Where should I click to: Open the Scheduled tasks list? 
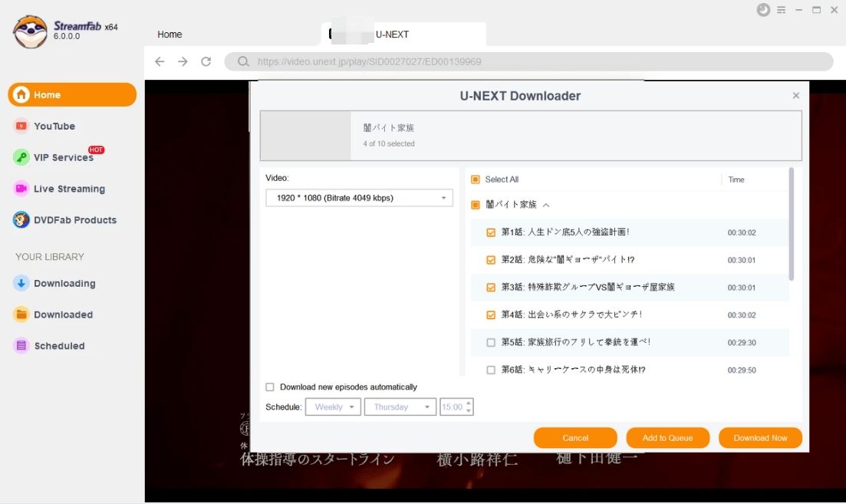tap(49, 345)
